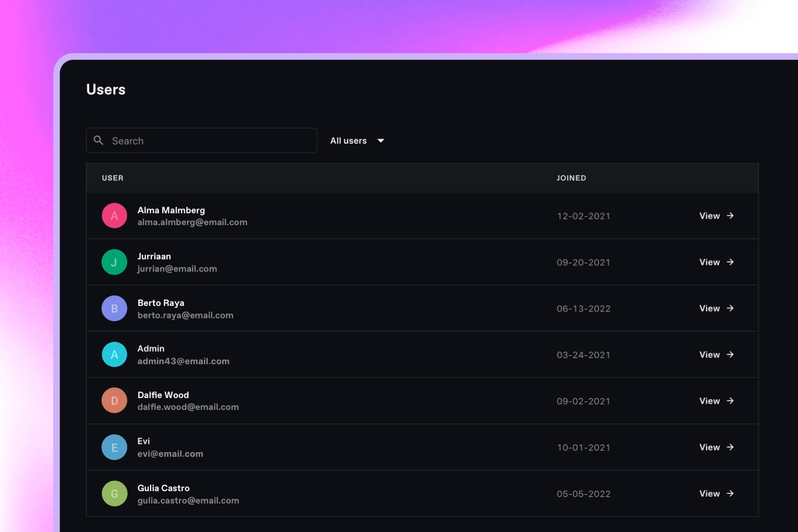
Task: Click Admin's cyan A avatar
Action: (x=114, y=354)
